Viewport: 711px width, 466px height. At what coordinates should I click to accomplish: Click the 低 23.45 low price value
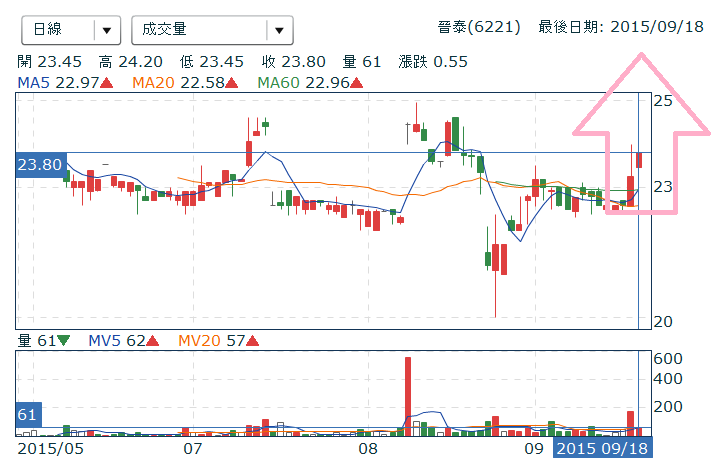pyautogui.click(x=212, y=62)
